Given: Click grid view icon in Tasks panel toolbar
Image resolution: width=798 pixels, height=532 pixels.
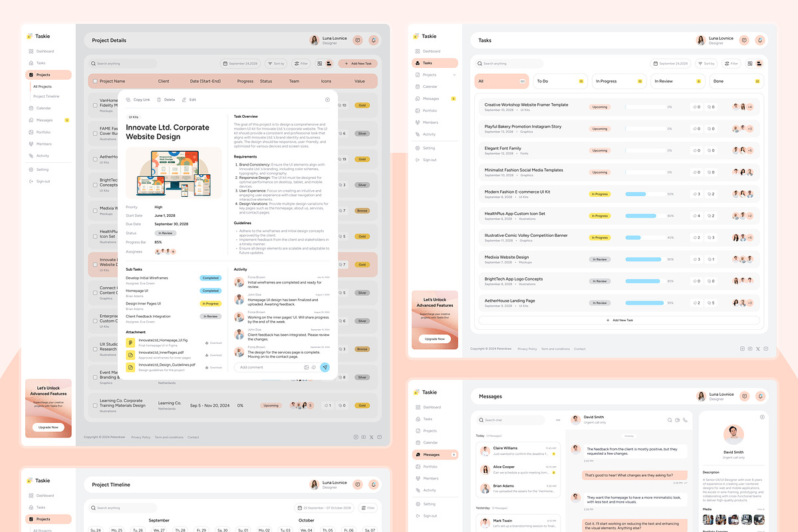Looking at the screenshot, I should click(x=749, y=64).
